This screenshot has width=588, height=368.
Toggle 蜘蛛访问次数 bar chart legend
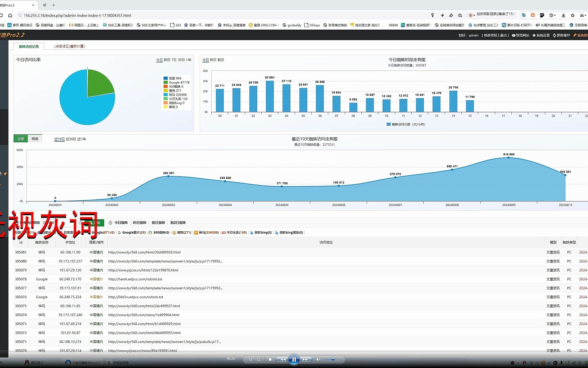(x=406, y=124)
